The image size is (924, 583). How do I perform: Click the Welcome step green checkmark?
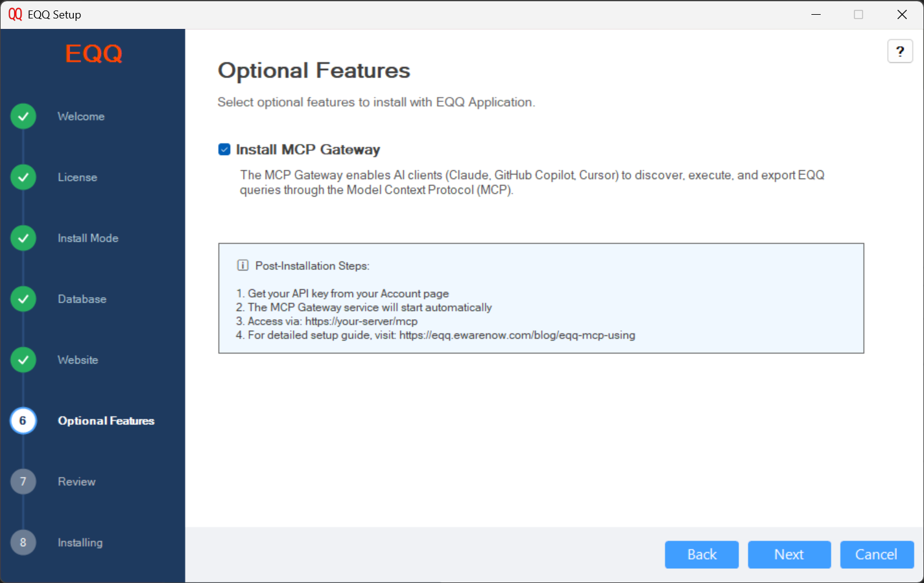pyautogui.click(x=23, y=116)
